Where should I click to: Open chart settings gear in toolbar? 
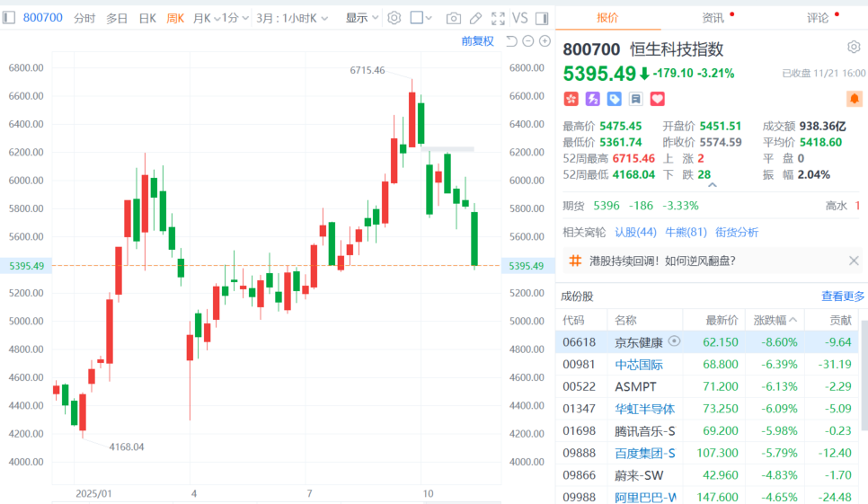[394, 18]
